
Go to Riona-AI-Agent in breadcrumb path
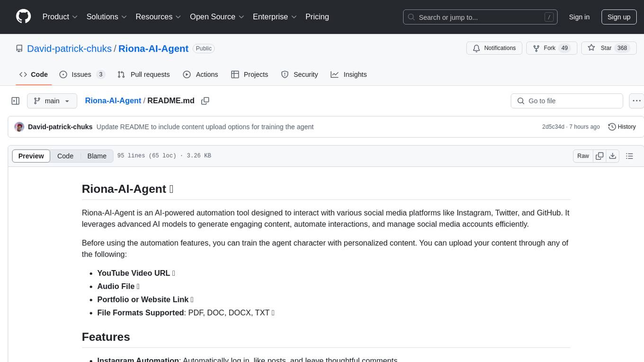(x=113, y=100)
